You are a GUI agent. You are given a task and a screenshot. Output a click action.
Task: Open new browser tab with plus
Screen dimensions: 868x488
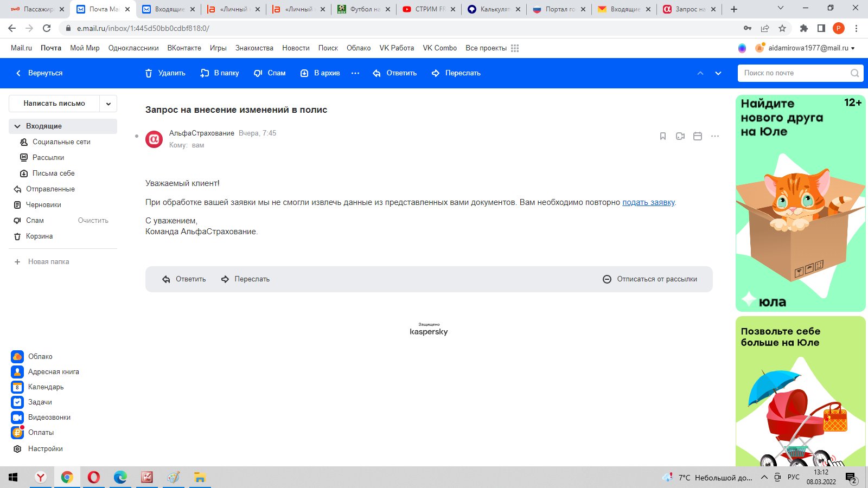pyautogui.click(x=734, y=9)
